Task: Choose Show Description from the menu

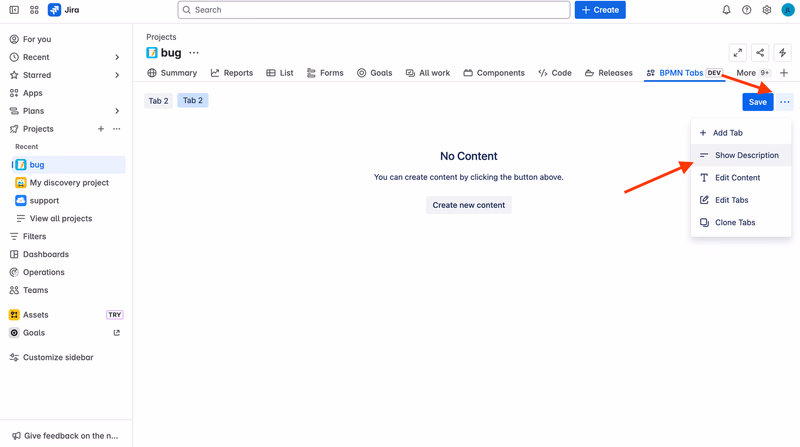Action: pyautogui.click(x=741, y=155)
